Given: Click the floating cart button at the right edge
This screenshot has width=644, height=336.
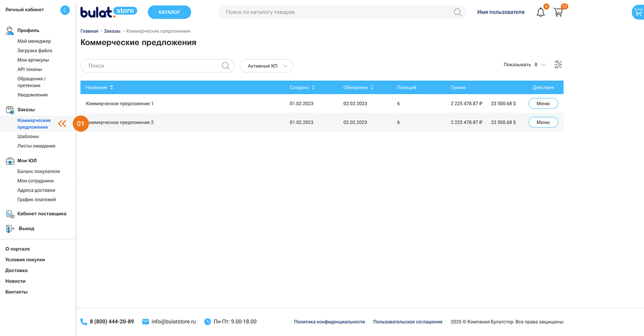Looking at the screenshot, I should 638,12.
